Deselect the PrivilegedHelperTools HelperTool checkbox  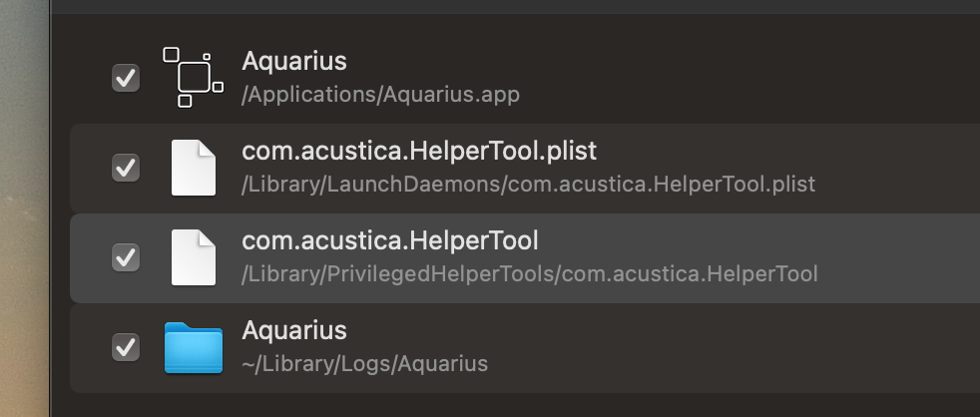click(126, 257)
